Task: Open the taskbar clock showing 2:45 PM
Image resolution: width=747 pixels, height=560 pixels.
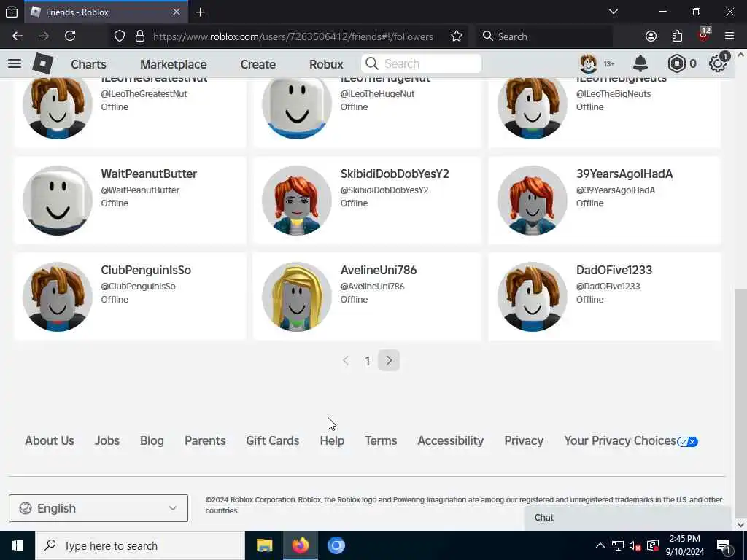Action: [x=684, y=545]
